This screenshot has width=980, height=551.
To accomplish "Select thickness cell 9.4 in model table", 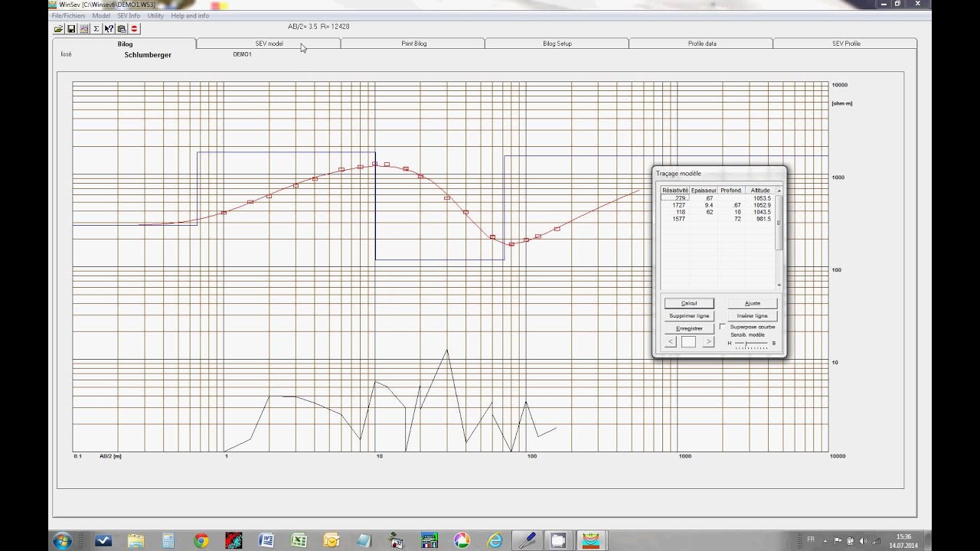I will pyautogui.click(x=704, y=205).
